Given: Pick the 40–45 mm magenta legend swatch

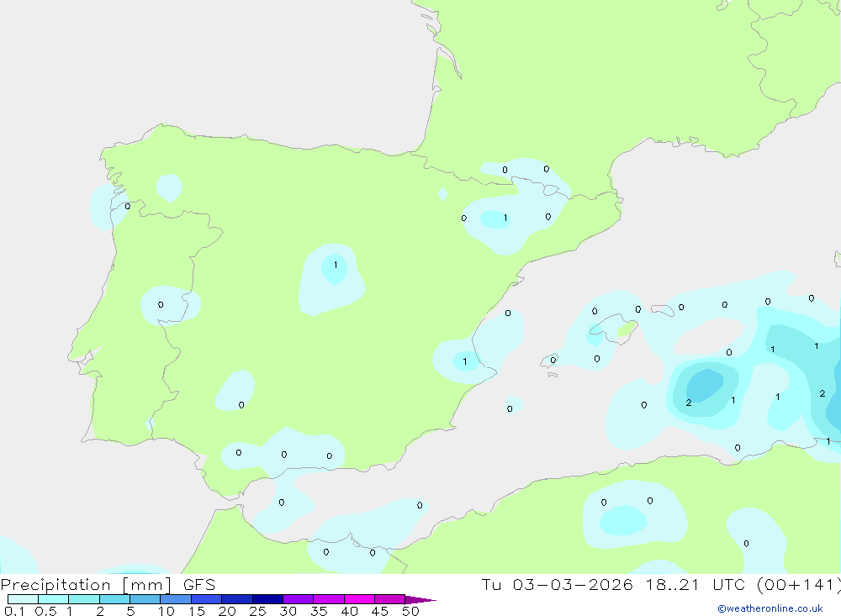Looking at the screenshot, I should click(x=359, y=599).
